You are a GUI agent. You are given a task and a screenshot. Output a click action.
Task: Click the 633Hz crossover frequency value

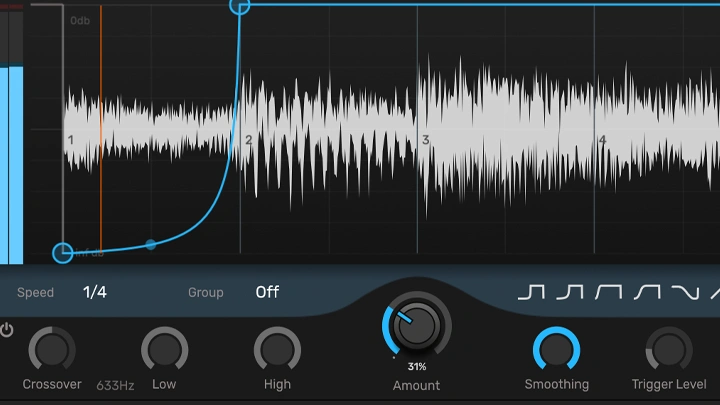point(115,385)
